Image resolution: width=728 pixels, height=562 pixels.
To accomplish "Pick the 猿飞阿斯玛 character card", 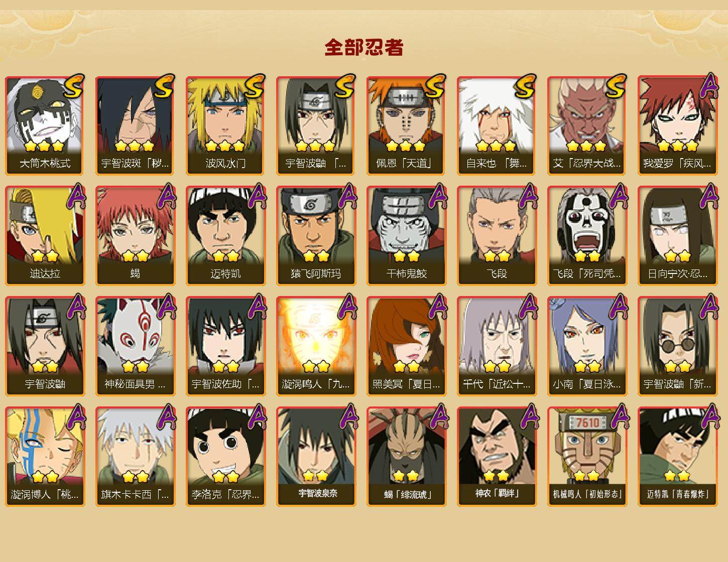I will [x=316, y=236].
